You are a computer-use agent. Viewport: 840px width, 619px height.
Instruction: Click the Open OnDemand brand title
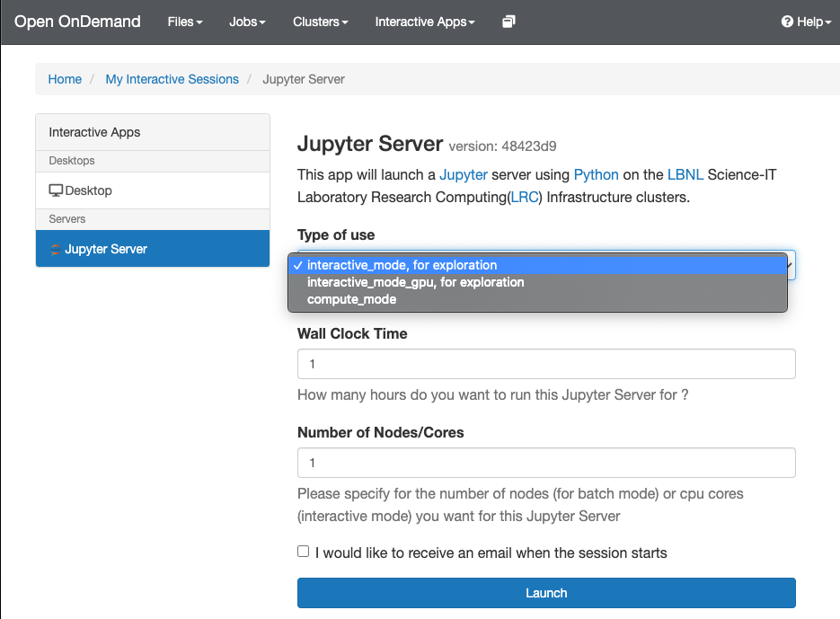[x=77, y=22]
